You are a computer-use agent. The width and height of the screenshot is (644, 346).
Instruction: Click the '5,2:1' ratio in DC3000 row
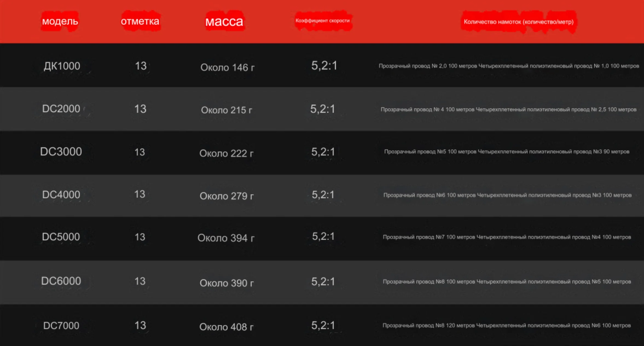pos(323,152)
